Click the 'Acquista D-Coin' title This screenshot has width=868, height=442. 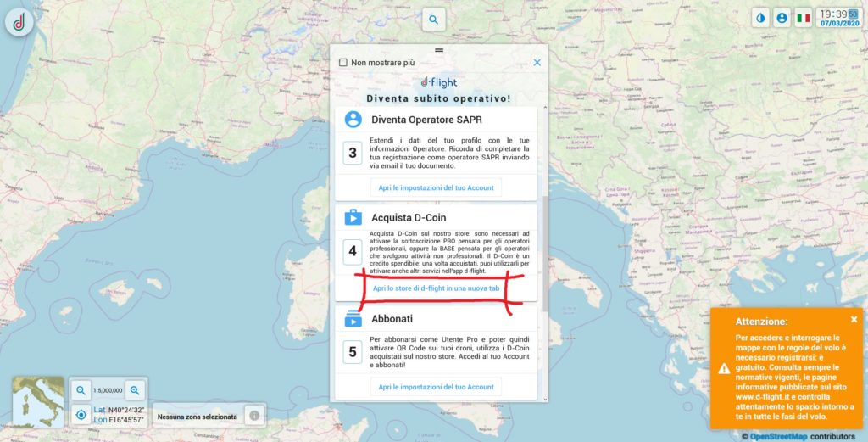(409, 218)
